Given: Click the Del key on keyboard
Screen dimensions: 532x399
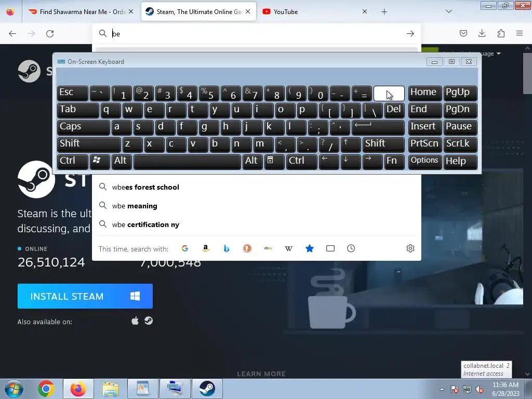Looking at the screenshot, I should point(394,110).
